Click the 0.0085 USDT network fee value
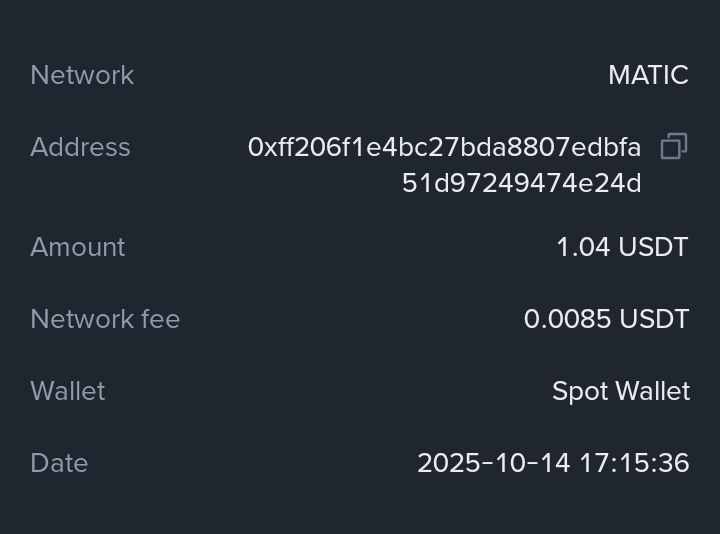Viewport: 720px width, 534px height. (606, 319)
